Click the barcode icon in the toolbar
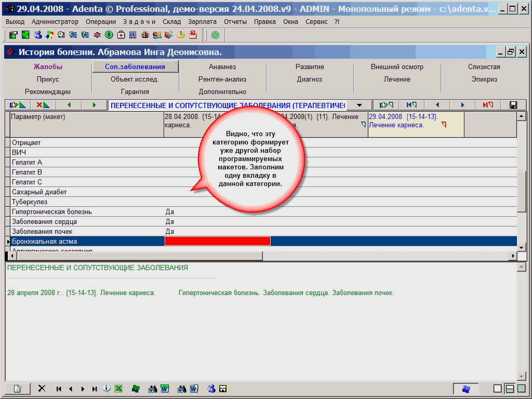This screenshot has width=532, height=399. (133, 35)
